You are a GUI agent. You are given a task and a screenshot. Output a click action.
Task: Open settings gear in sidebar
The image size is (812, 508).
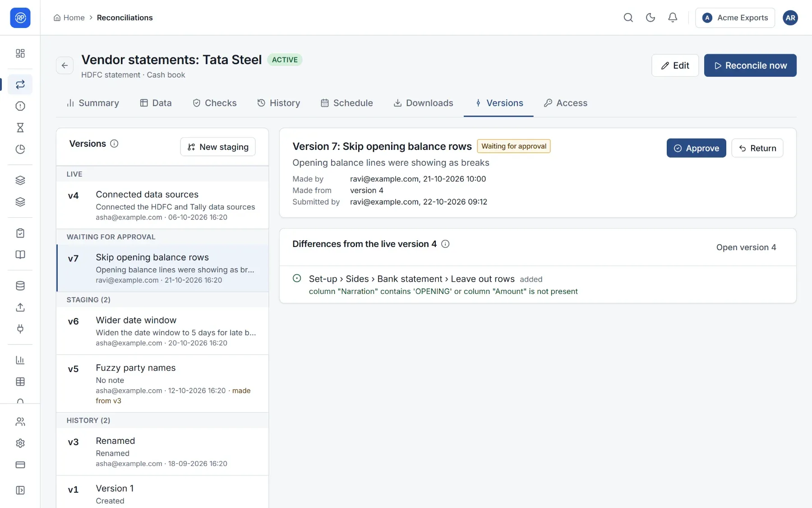[x=20, y=443]
